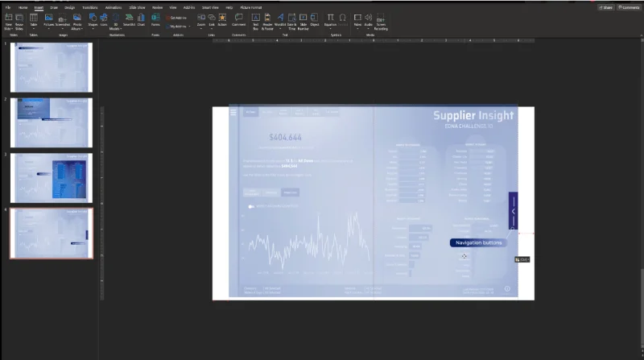Insert a Slide Number
This screenshot has height=360, width=644.
pyautogui.click(x=303, y=22)
